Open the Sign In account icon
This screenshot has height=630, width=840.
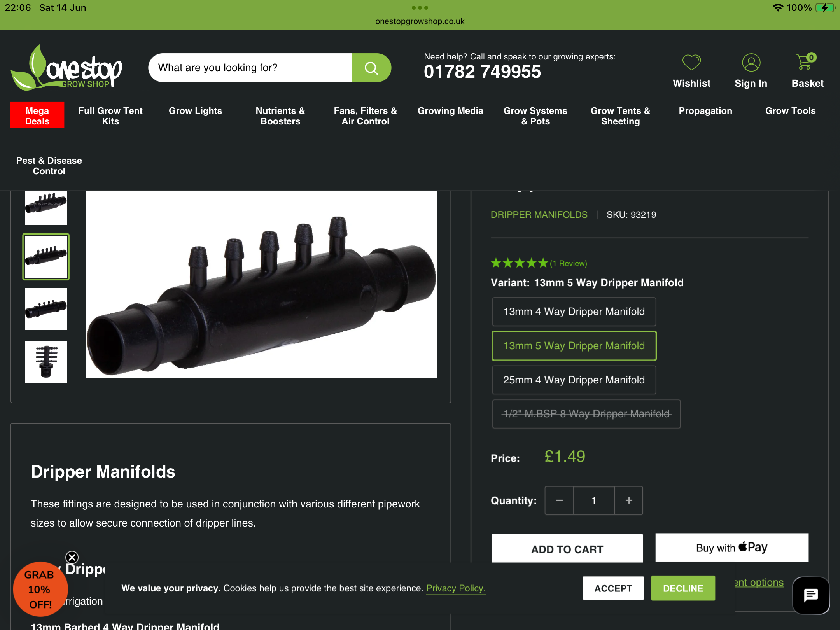point(751,63)
